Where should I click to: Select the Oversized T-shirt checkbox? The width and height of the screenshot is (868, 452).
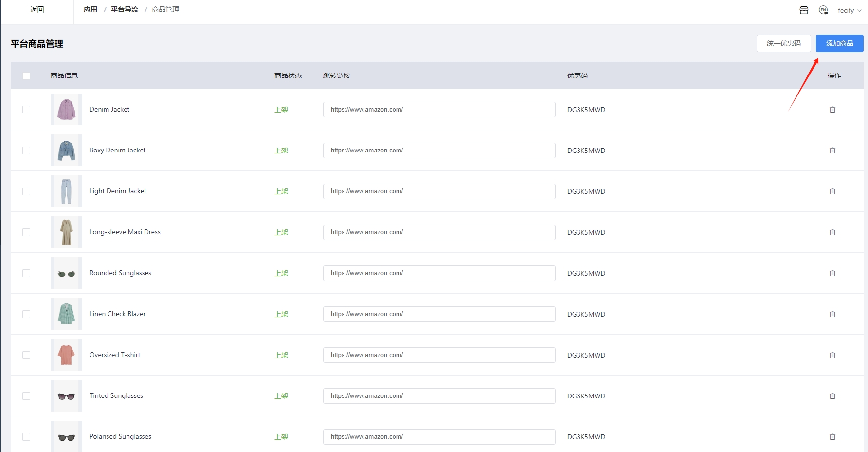[26, 355]
